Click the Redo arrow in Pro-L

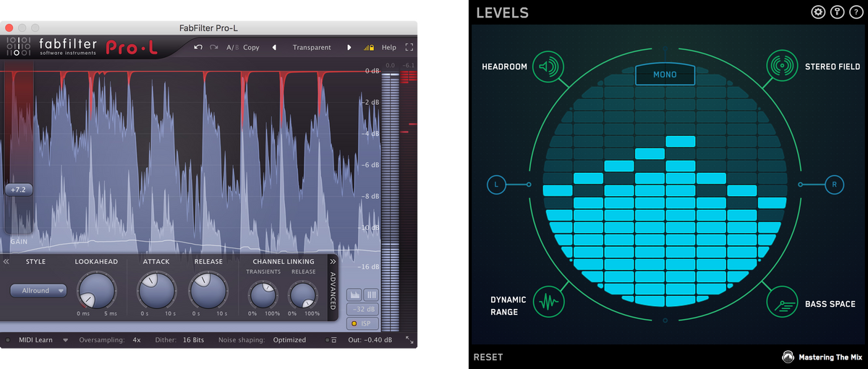click(214, 47)
